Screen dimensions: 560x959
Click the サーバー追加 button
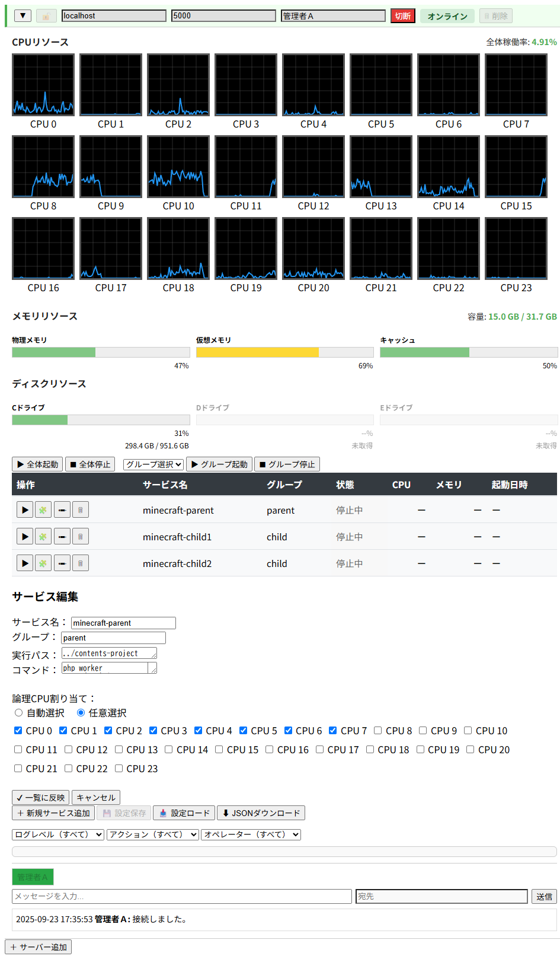[39, 947]
